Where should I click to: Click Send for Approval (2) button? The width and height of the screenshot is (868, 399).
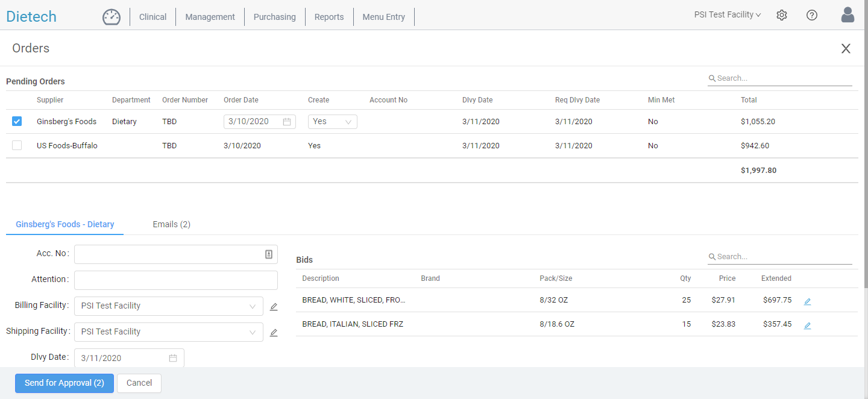coord(64,383)
